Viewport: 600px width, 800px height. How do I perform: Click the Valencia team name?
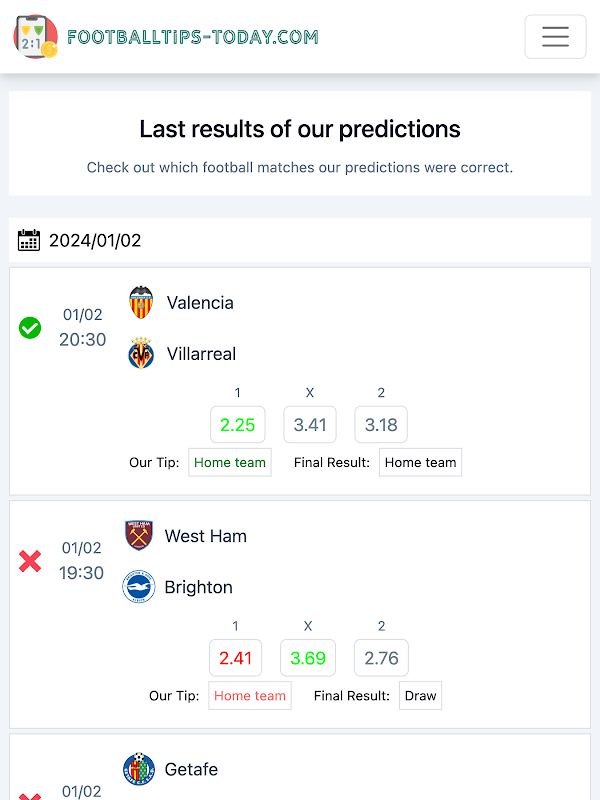[x=200, y=303]
